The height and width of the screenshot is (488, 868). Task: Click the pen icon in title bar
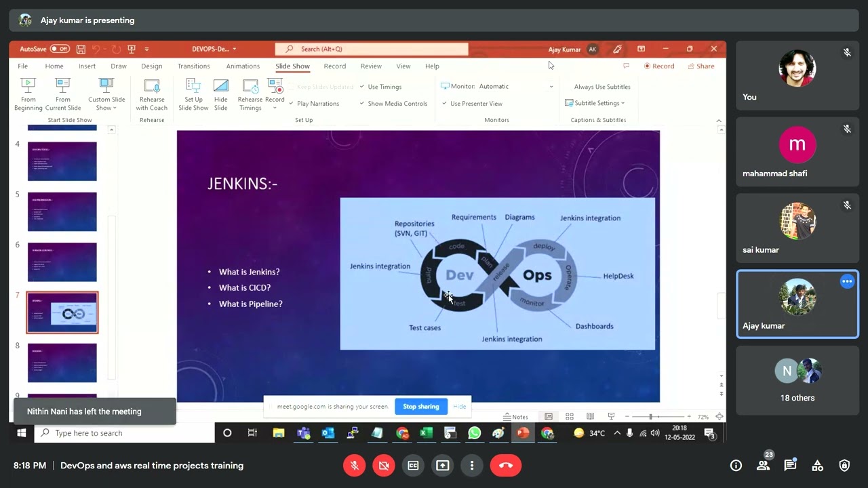tap(617, 49)
